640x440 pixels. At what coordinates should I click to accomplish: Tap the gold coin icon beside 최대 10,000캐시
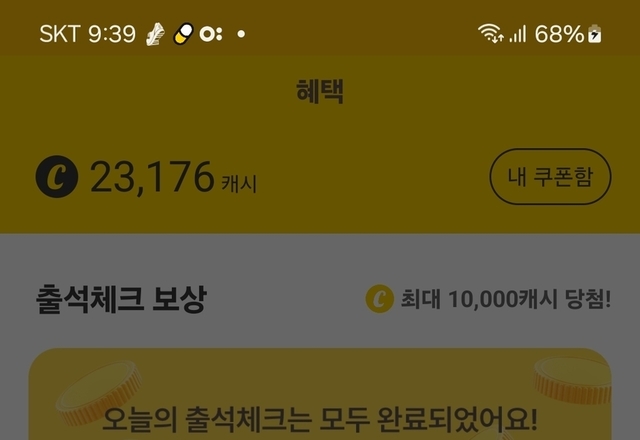[380, 299]
